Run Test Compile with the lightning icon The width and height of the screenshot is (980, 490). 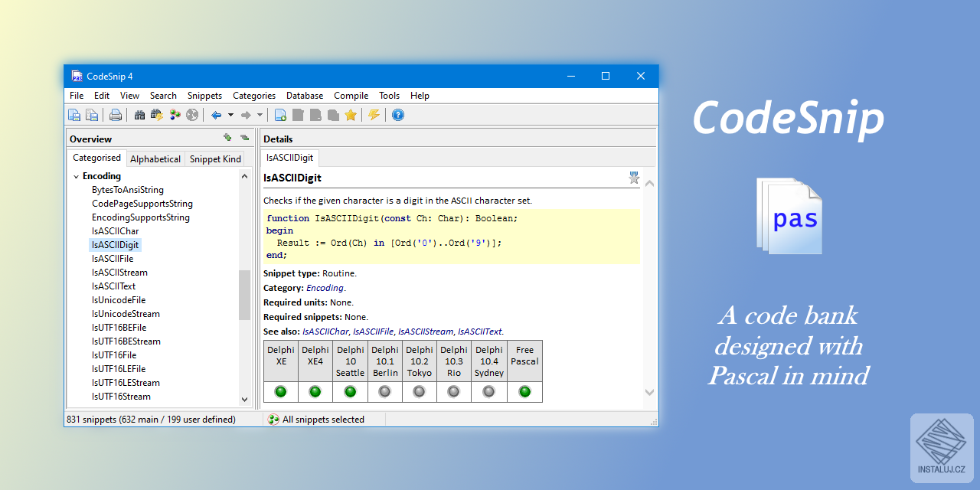[x=374, y=115]
